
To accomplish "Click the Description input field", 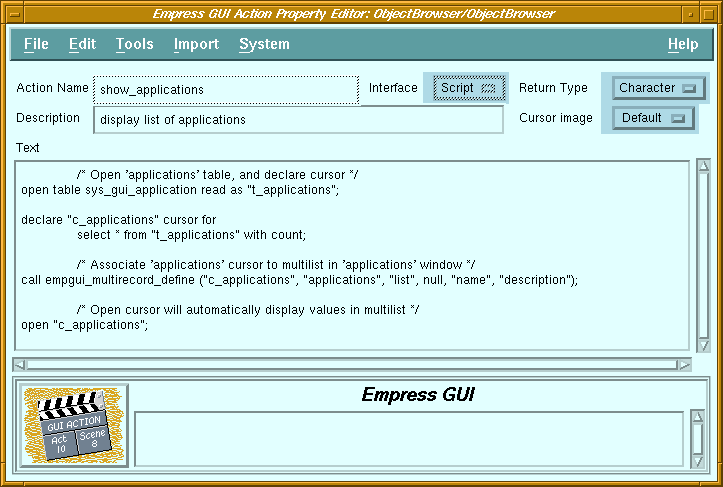I will pyautogui.click(x=298, y=120).
